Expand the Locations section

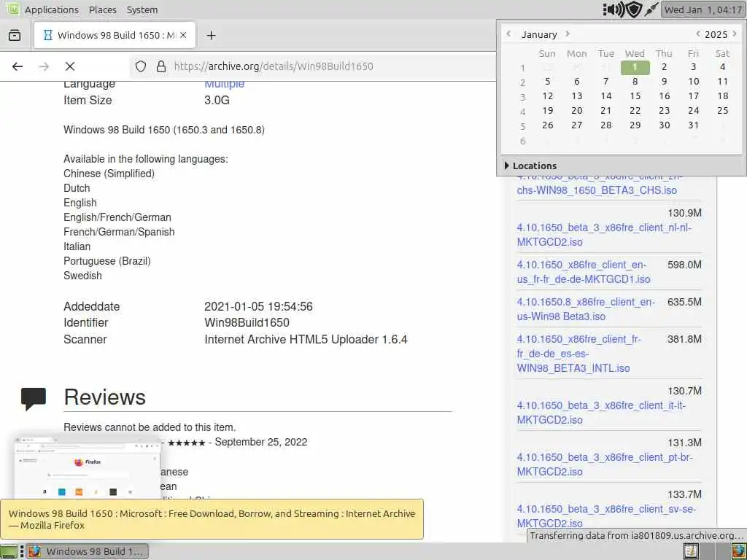[530, 166]
